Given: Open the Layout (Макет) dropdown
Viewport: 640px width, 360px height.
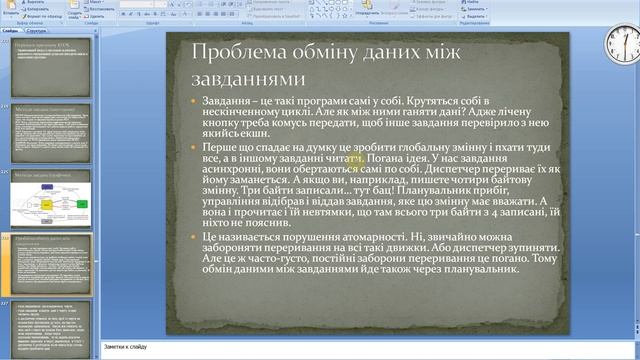Looking at the screenshot, I should [94, 2].
